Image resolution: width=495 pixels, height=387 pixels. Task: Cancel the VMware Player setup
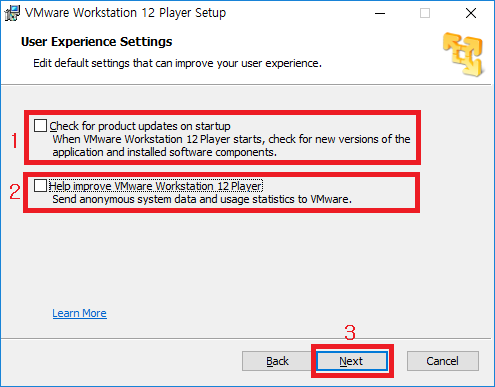point(443,361)
